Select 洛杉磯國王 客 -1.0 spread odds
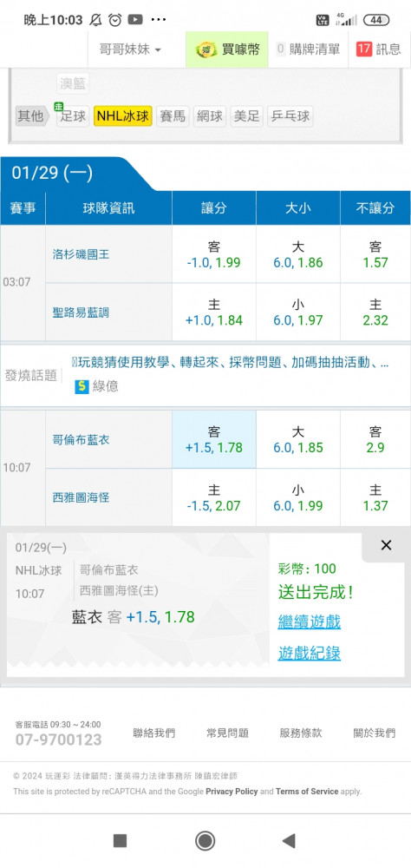Image resolution: width=411 pixels, height=868 pixels. pyautogui.click(x=213, y=254)
